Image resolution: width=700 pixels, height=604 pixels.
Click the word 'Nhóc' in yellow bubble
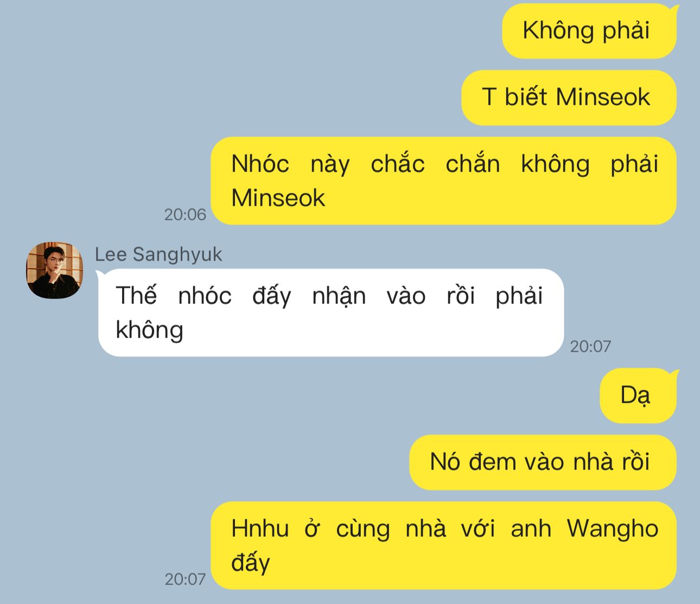pos(260,164)
